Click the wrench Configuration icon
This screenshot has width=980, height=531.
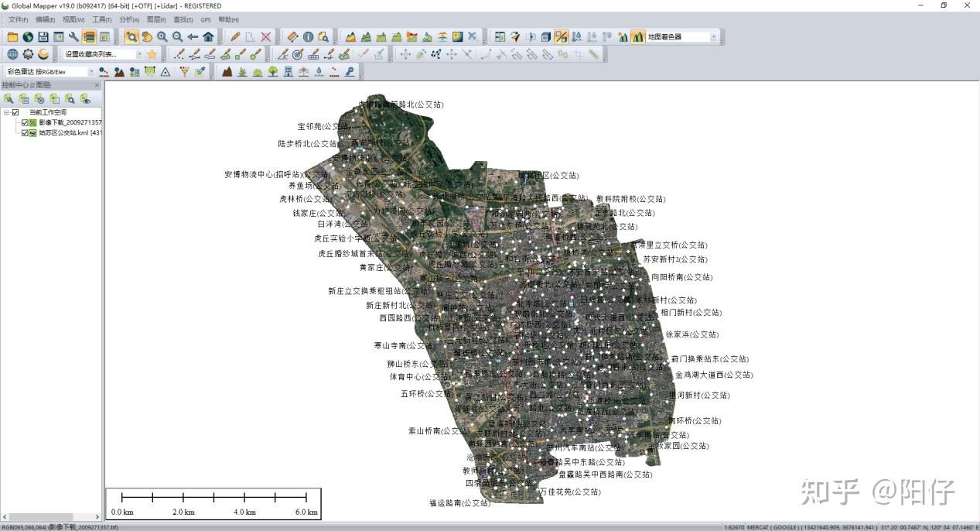click(73, 36)
